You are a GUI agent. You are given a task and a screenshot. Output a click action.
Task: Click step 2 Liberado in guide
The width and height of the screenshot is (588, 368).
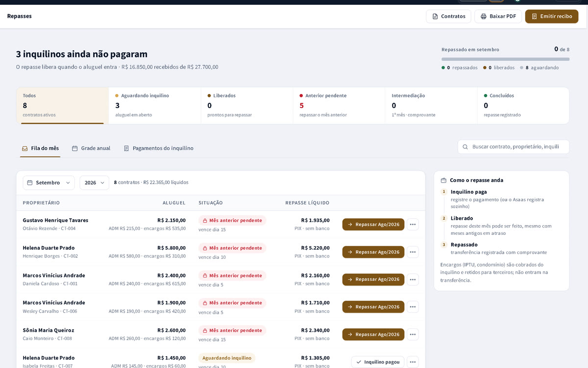point(462,218)
